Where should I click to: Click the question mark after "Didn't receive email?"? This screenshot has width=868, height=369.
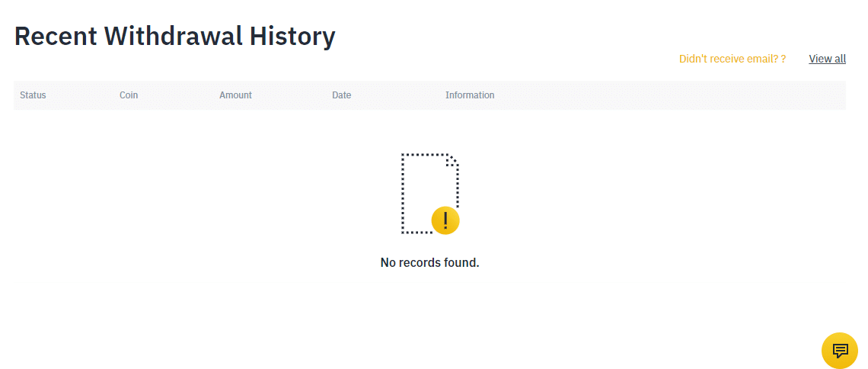783,59
